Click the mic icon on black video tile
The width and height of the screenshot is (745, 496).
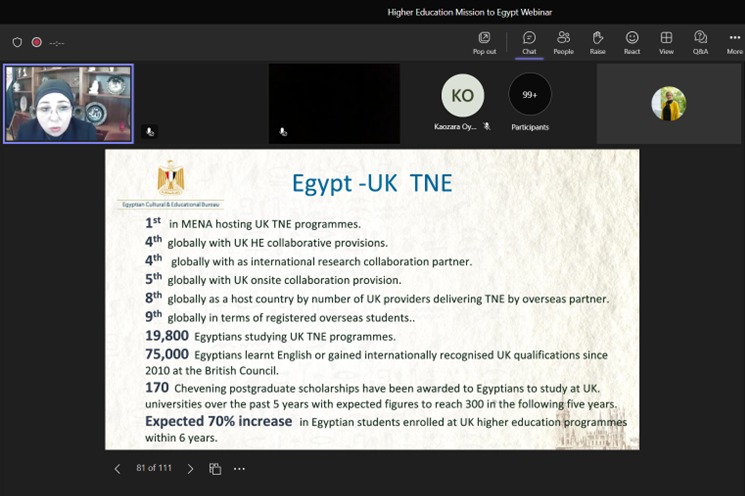tap(283, 131)
